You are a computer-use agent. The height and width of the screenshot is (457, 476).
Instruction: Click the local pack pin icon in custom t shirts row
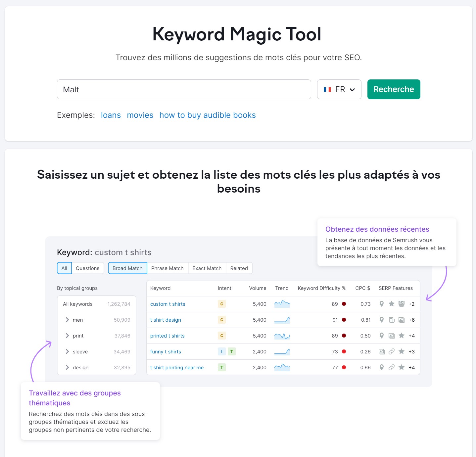coord(382,304)
